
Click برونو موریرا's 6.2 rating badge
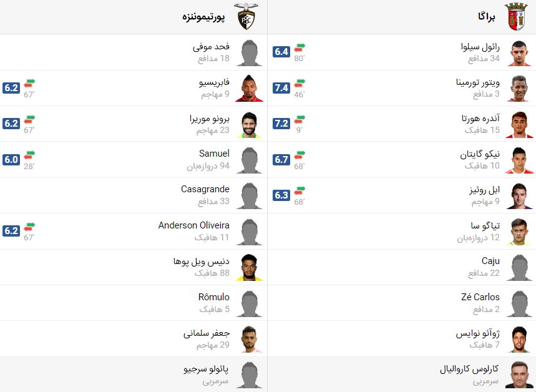(x=11, y=124)
